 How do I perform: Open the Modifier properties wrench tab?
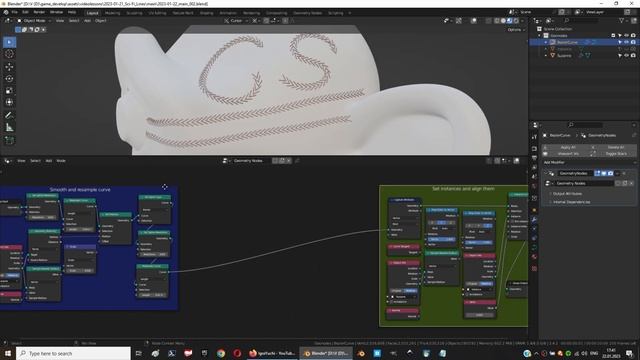point(534,220)
